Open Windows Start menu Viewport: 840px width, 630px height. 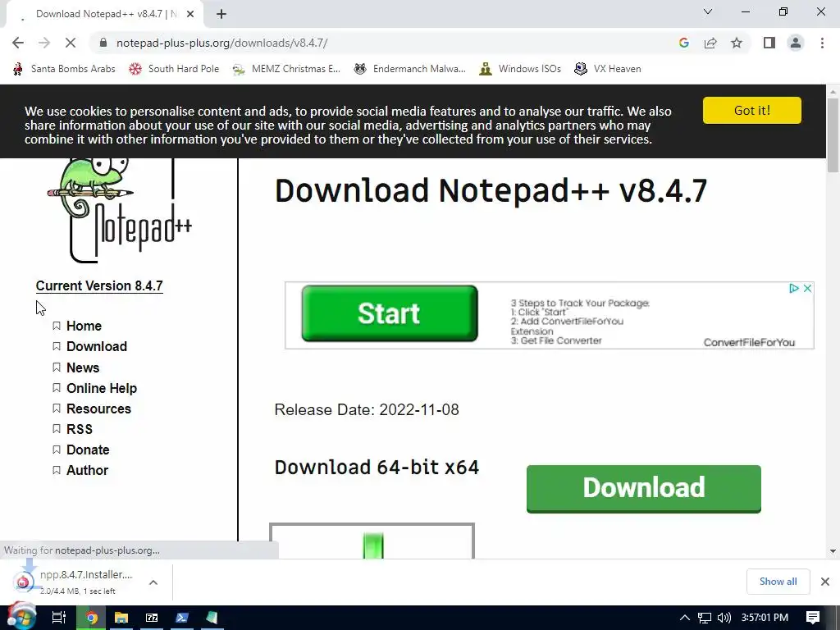click(x=21, y=617)
